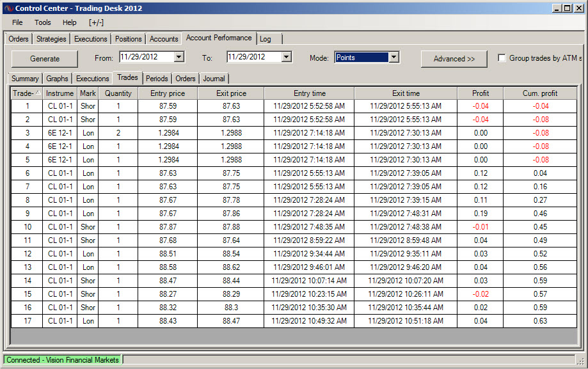
Task: Switch to the Orders main tab
Action: coord(19,39)
